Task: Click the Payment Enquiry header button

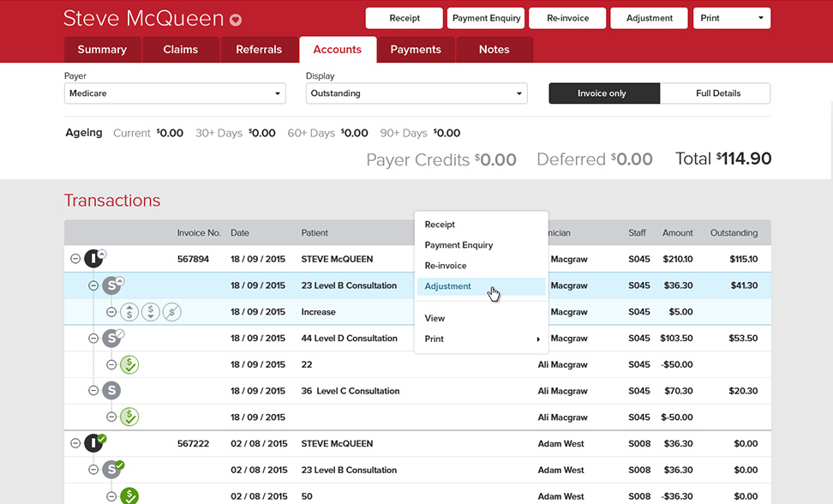Action: coord(486,18)
